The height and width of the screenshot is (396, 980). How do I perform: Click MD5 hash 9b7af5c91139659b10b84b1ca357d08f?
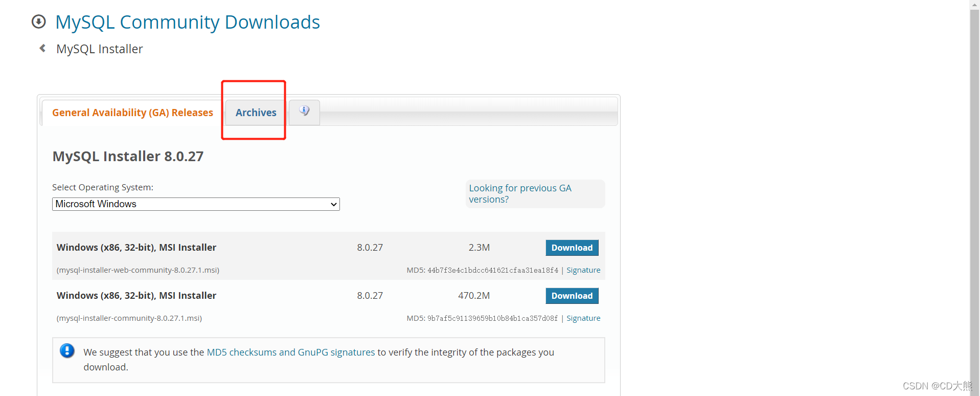click(493, 318)
